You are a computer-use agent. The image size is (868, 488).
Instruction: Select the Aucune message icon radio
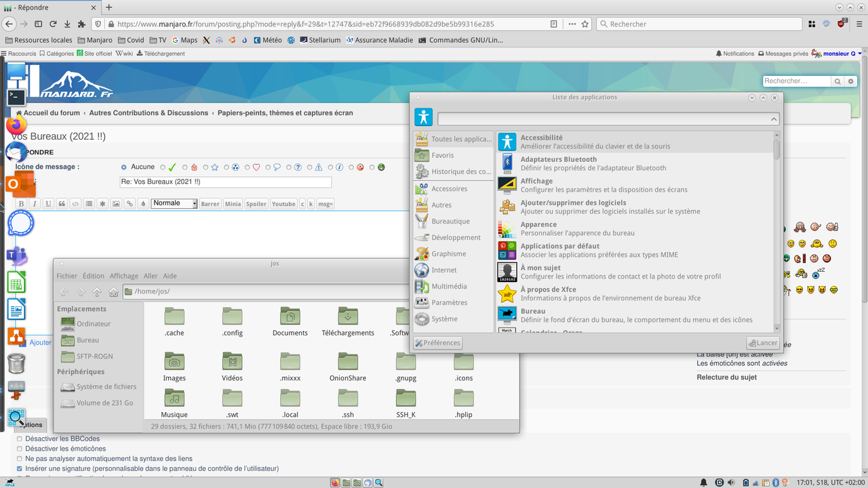[123, 167]
